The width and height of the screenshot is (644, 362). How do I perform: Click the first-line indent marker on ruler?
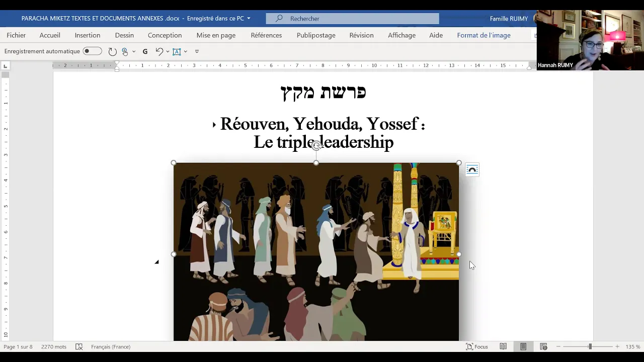click(117, 63)
